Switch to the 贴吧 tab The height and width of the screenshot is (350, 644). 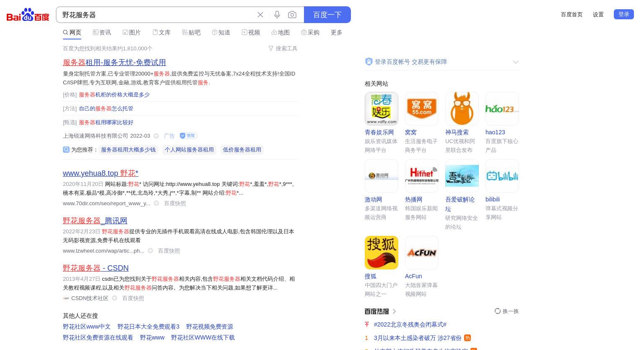(191, 32)
